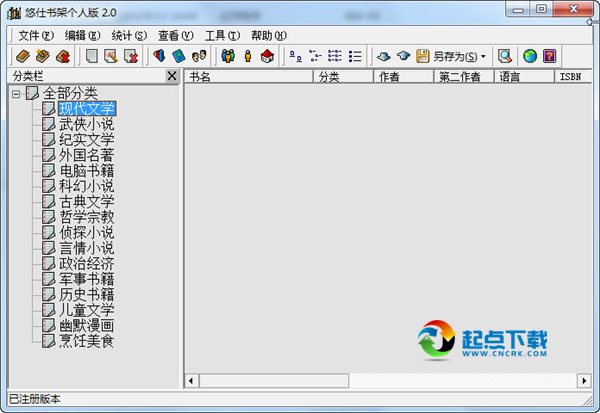Image resolution: width=600 pixels, height=413 pixels.
Task: Click the delete category page with red X icon
Action: pos(131,57)
